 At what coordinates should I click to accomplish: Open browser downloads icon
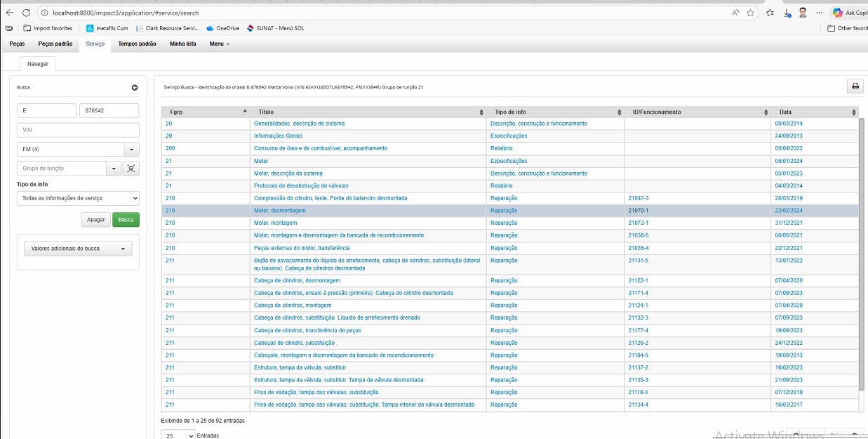787,13
